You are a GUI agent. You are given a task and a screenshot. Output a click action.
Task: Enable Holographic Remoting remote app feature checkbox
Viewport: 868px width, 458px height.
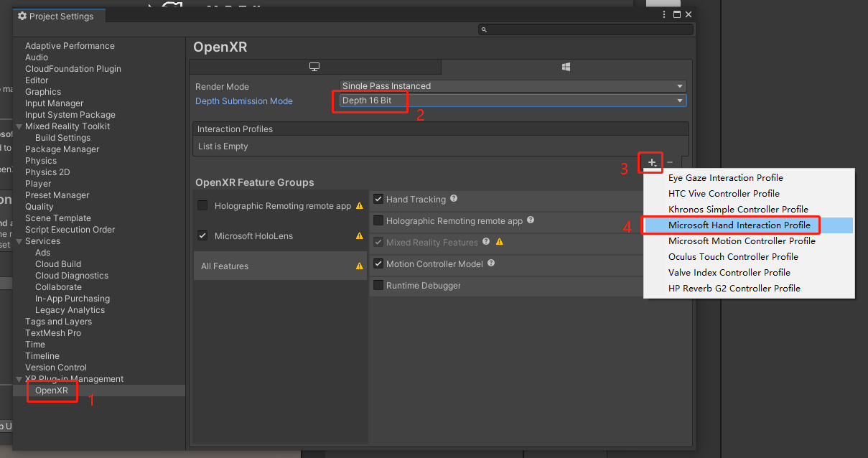click(378, 220)
